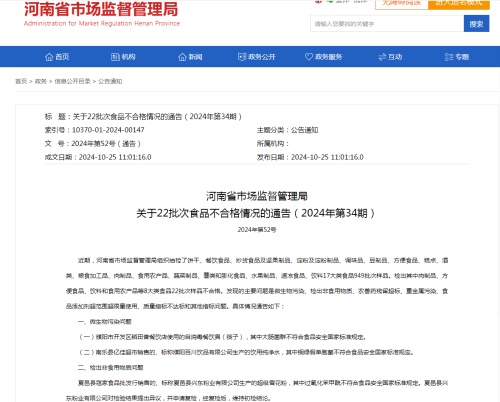The width and height of the screenshot is (500, 402).
Task: Click the 机构 organization icon in navbar
Action: coord(115,57)
